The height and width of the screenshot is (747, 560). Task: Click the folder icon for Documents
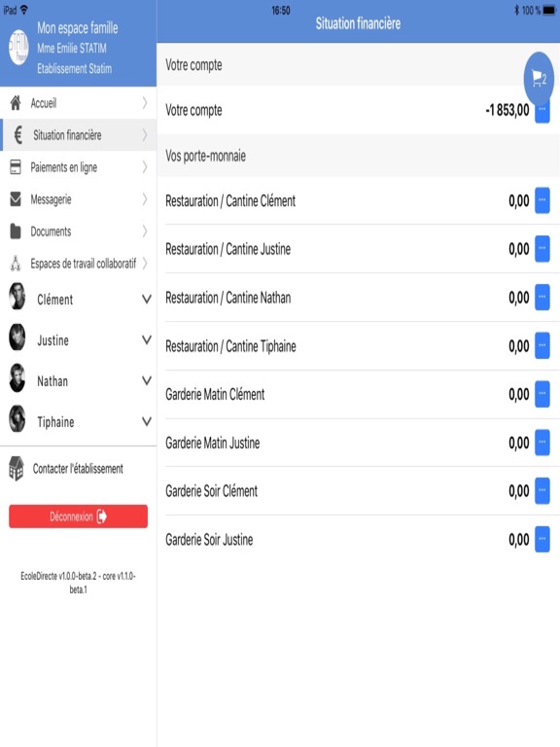(x=16, y=231)
